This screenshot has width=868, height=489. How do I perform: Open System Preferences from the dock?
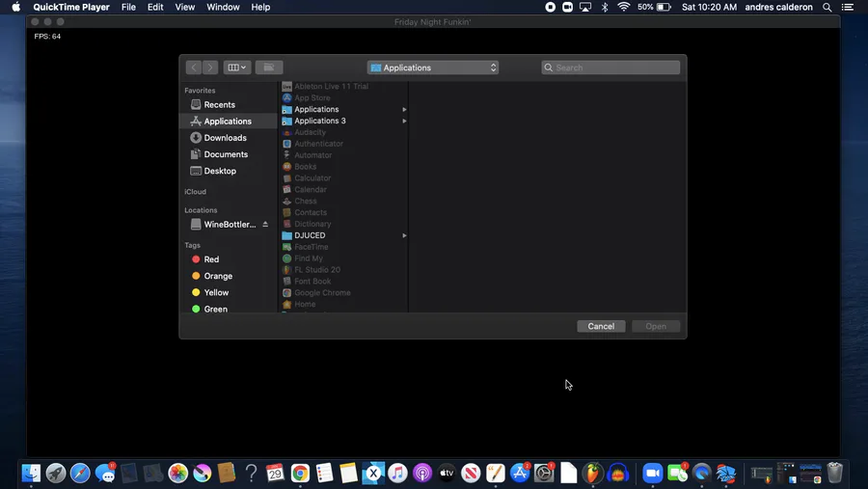tap(544, 473)
